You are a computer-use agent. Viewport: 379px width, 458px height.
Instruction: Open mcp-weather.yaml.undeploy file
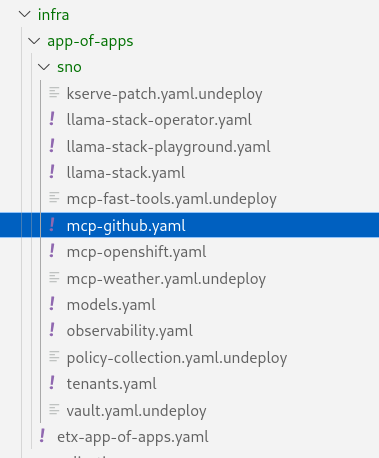point(166,279)
